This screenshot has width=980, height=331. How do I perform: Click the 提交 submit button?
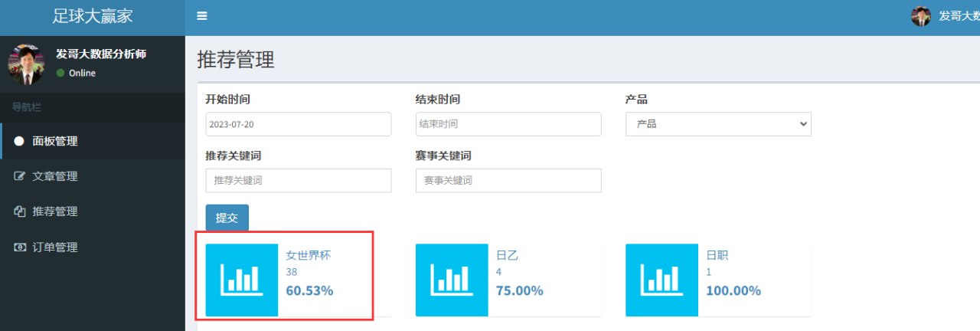227,218
